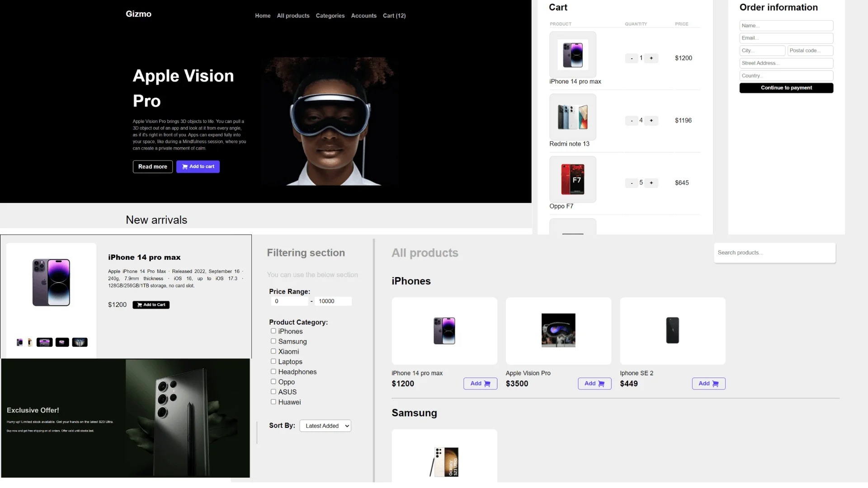
Task: Check the ASUS category filter
Action: pyautogui.click(x=273, y=392)
